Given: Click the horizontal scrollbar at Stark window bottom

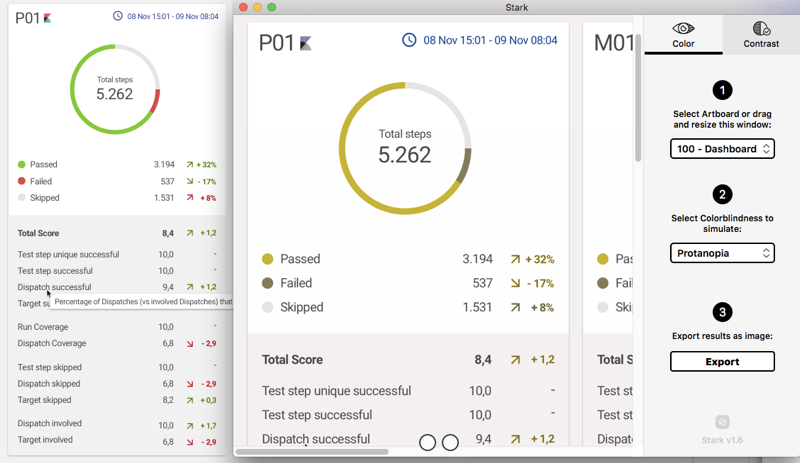Looking at the screenshot, I should tap(312, 452).
